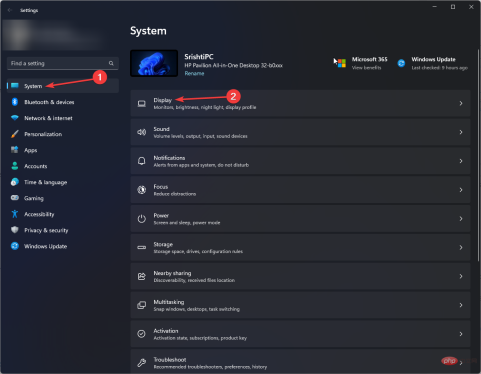
Task: Click the 'Reduce distractions' text under Focus
Action: [x=175, y=194]
